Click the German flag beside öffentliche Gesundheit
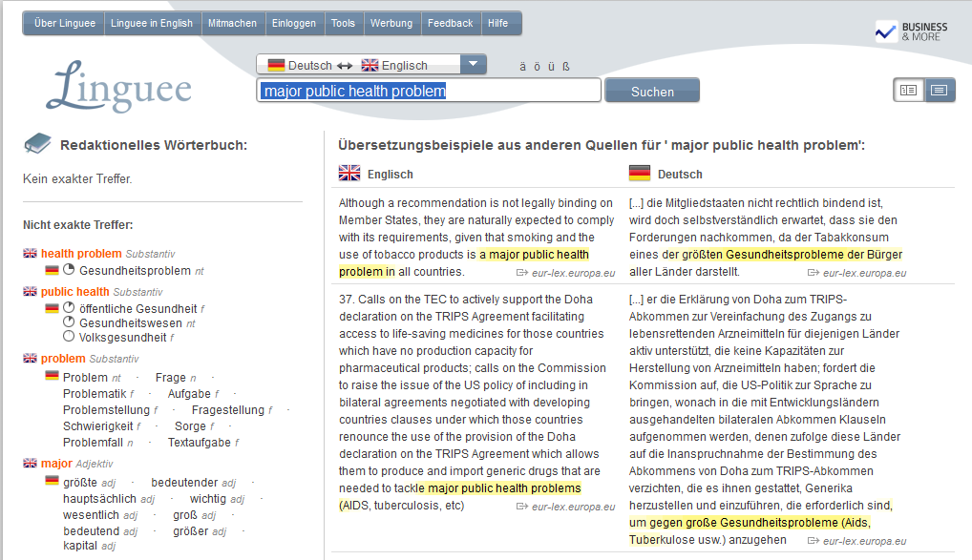This screenshot has height=560, width=972. coord(53,308)
